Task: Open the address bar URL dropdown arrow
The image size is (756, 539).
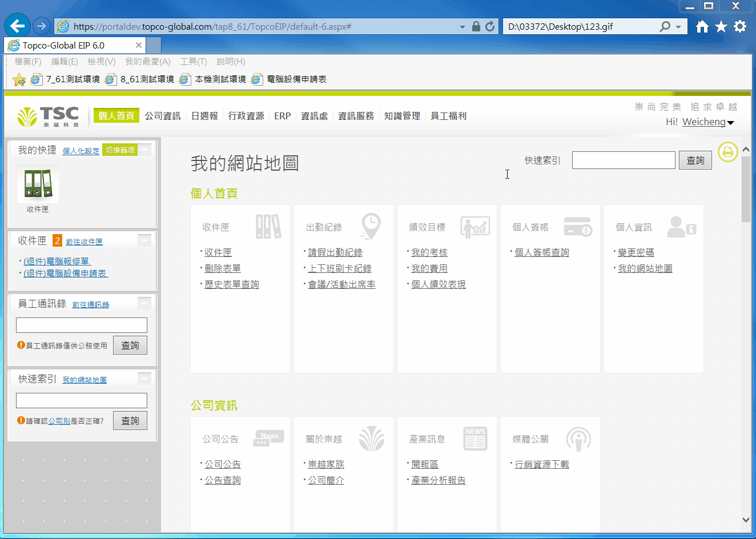Action: (463, 27)
